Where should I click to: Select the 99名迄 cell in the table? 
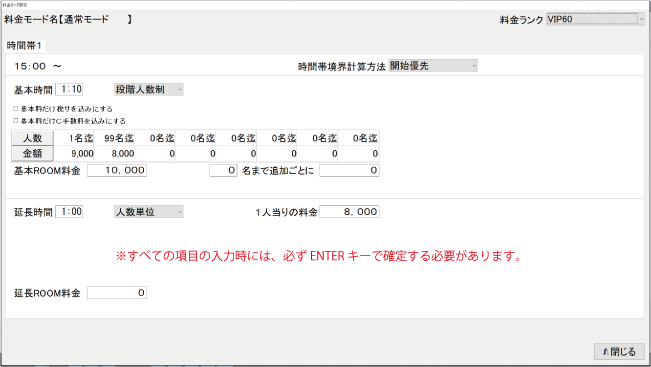(x=115, y=138)
